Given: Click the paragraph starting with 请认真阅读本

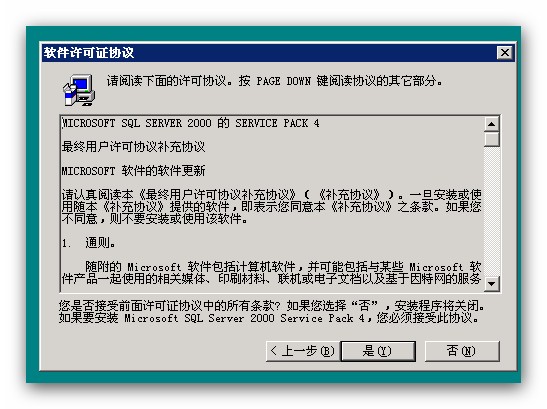Looking at the screenshot, I should click(271, 207).
